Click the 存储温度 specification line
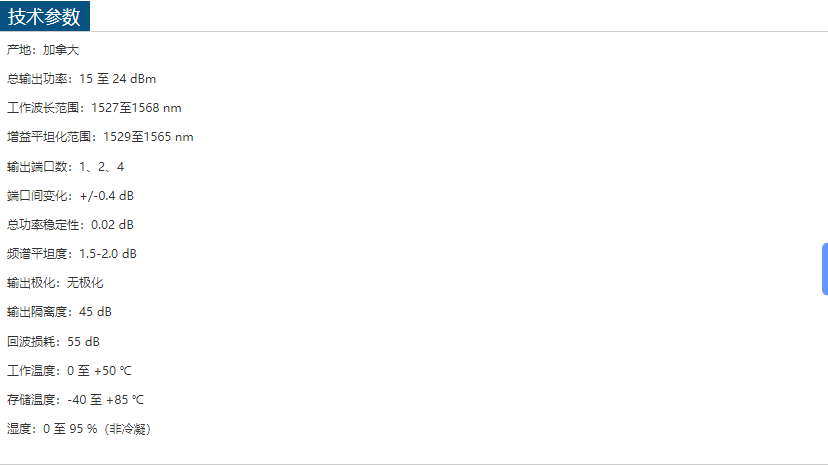 [x=75, y=400]
